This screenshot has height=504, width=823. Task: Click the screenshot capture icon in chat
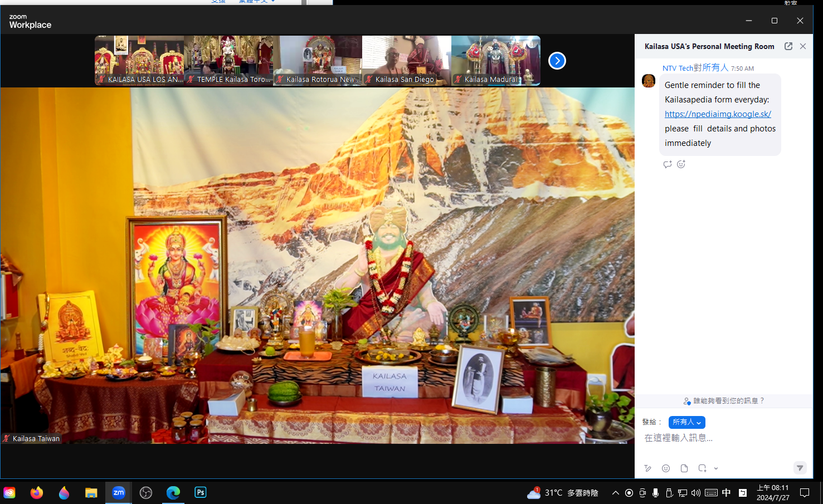pyautogui.click(x=702, y=468)
